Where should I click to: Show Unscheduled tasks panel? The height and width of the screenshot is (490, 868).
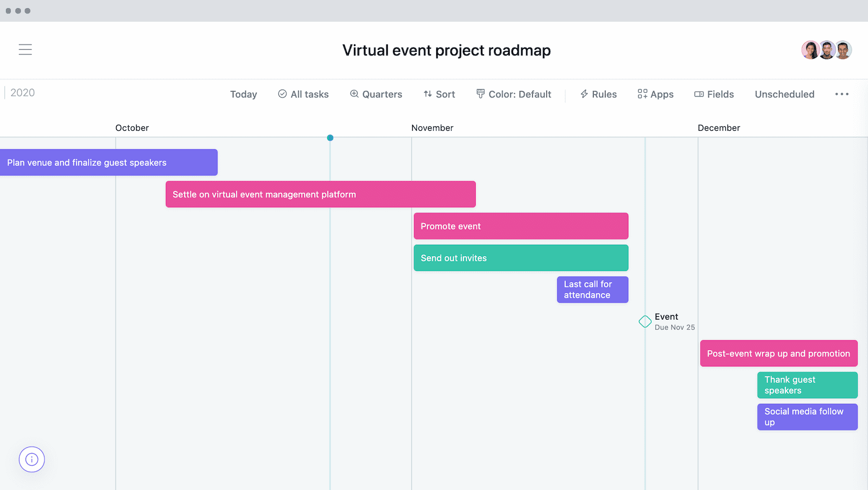pos(784,94)
